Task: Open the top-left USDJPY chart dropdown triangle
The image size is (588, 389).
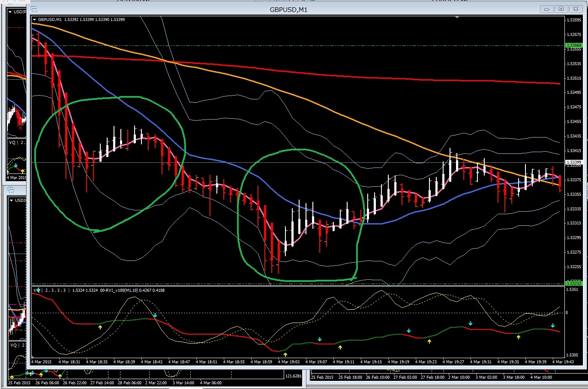Action: 10,12
